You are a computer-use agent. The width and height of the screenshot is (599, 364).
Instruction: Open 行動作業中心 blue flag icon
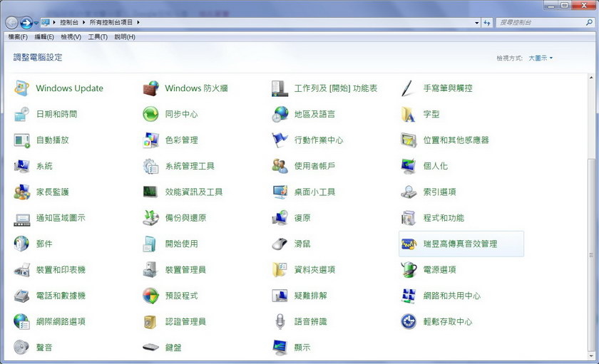(x=280, y=140)
